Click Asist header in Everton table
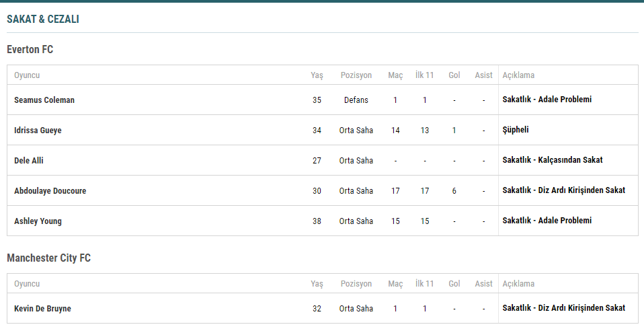644x335 pixels. pyautogui.click(x=483, y=75)
